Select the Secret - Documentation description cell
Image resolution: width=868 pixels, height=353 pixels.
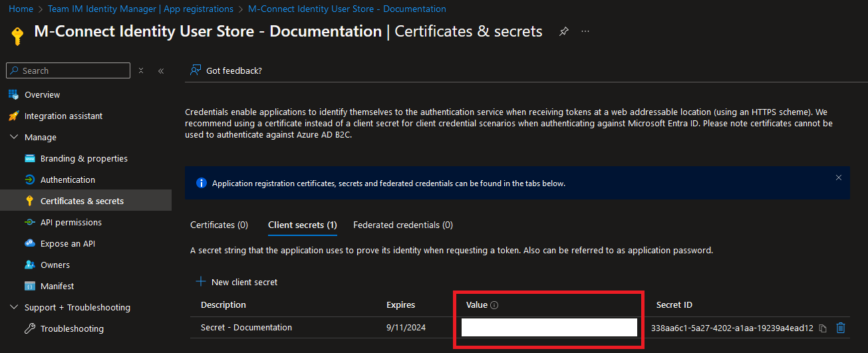tap(246, 327)
